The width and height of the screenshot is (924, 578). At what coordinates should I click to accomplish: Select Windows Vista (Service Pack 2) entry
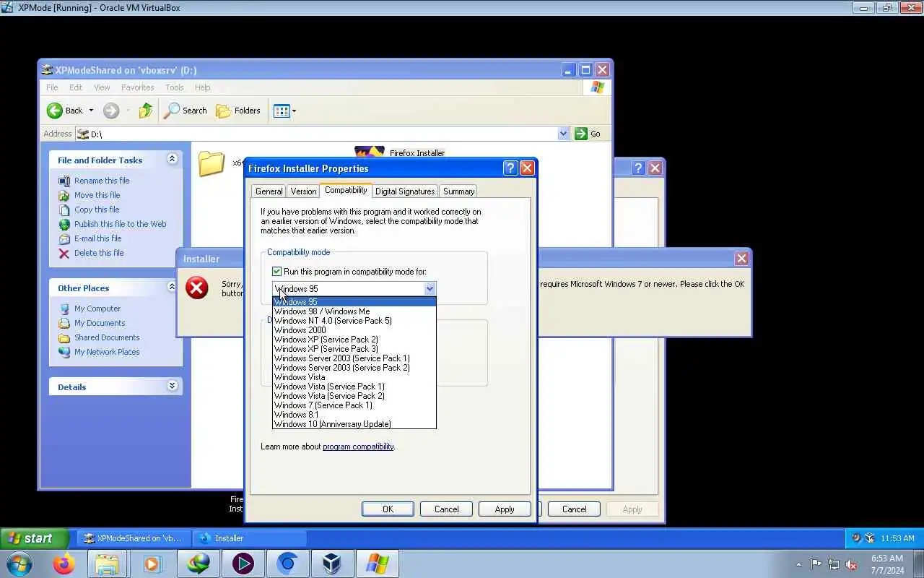click(354, 396)
